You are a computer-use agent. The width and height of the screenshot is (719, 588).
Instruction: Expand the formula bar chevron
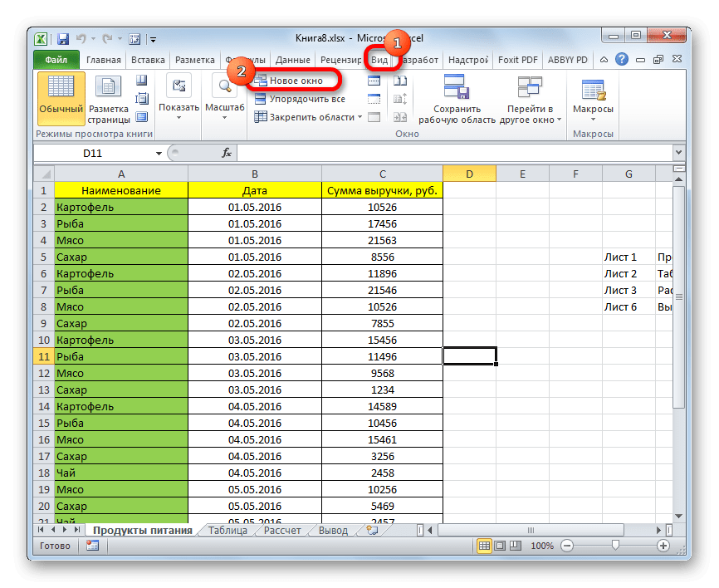click(x=678, y=152)
